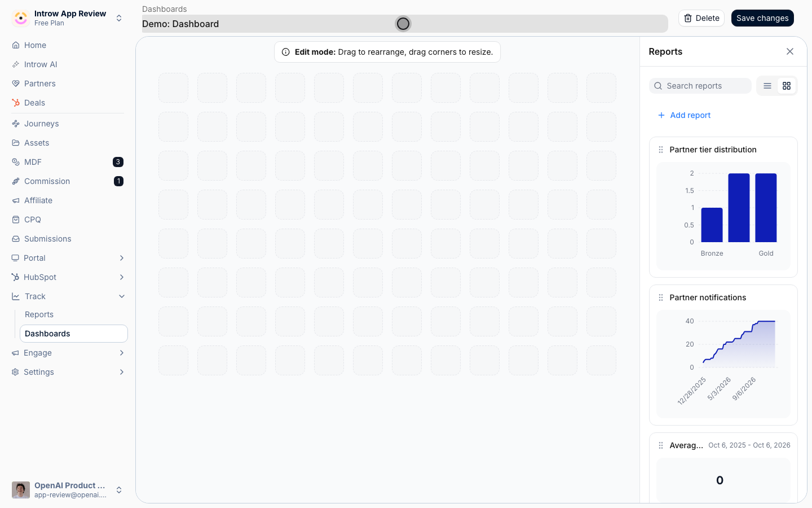Click drag handle of Partner notifications
This screenshot has height=508, width=812.
[661, 297]
